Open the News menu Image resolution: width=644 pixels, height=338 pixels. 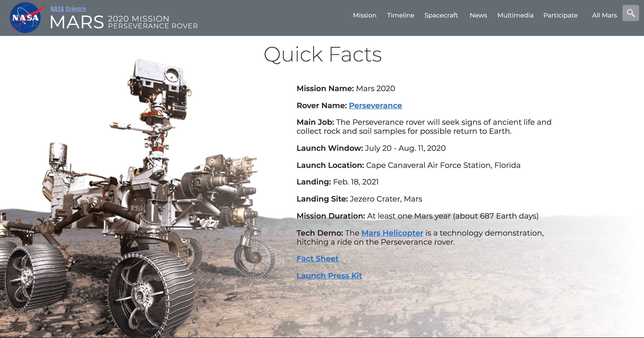coord(478,15)
